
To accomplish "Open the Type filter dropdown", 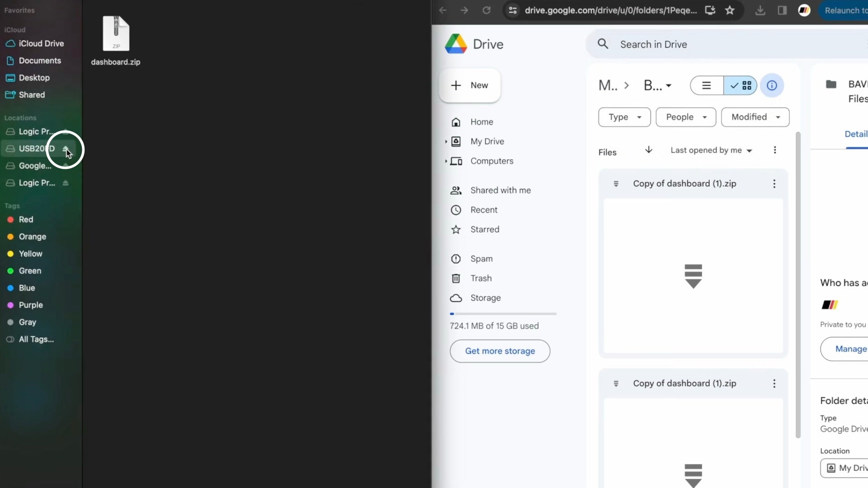I will (x=624, y=117).
